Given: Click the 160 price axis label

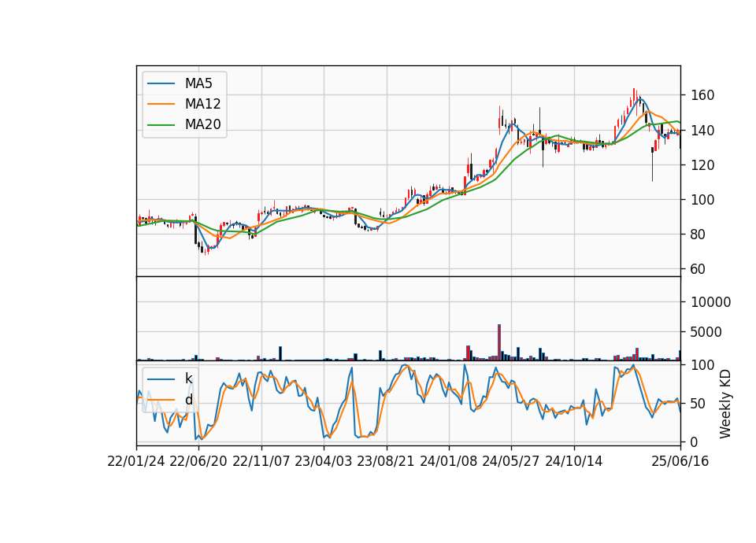Looking at the screenshot, I should point(702,95).
